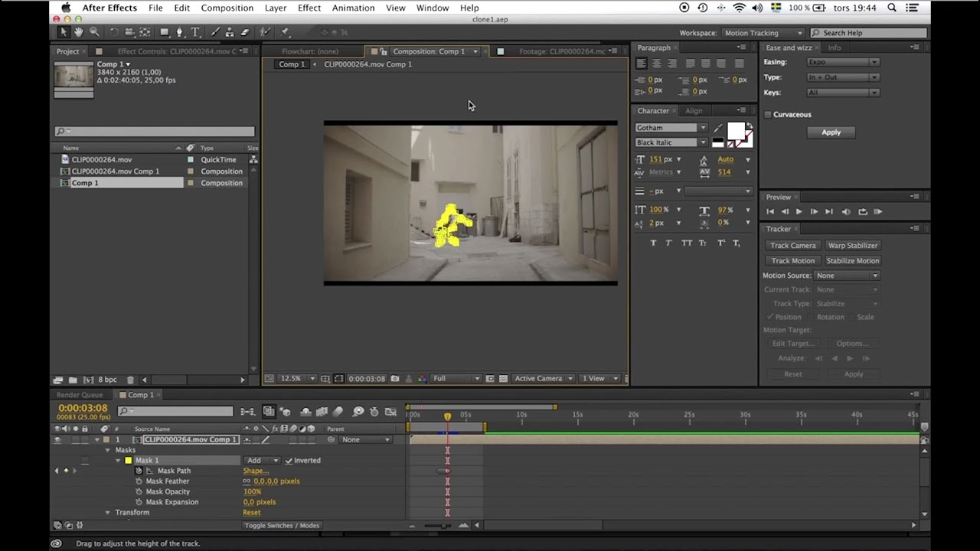Open the Animation menu
Screen dimensions: 980x551
[353, 8]
